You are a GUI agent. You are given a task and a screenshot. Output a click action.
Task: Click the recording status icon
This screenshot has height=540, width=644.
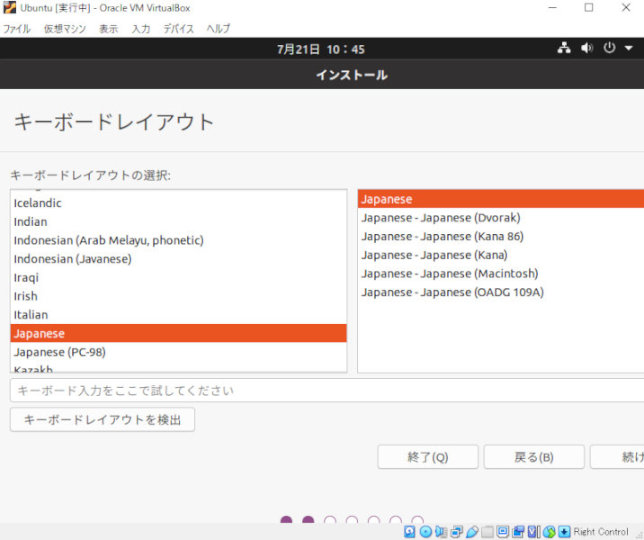pos(518,532)
